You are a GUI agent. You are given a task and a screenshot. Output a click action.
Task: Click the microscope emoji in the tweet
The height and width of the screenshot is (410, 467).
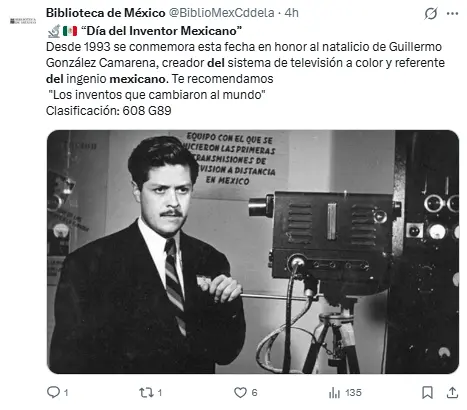pos(54,31)
